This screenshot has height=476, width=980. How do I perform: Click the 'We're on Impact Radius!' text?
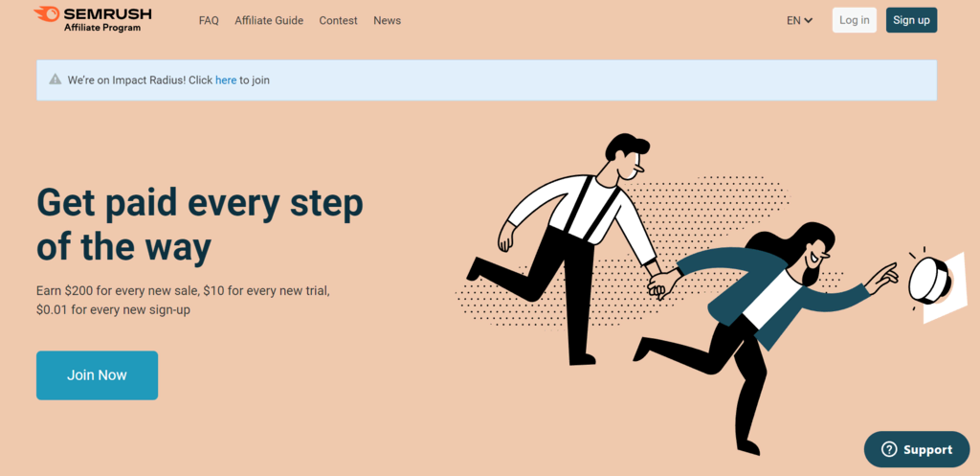(x=127, y=80)
